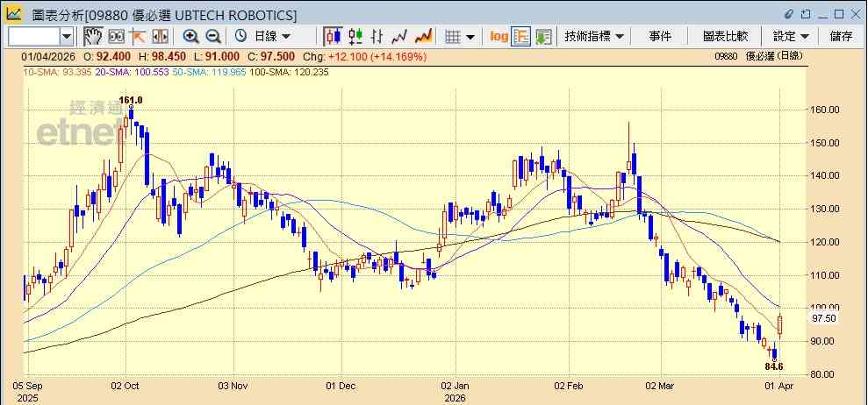Click the binoculars view icon

pyautogui.click(x=116, y=37)
